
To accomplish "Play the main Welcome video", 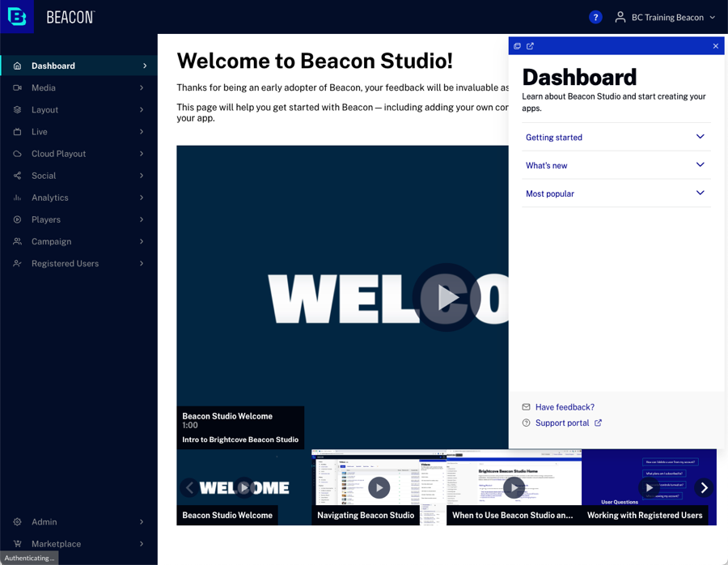I will pos(447,297).
